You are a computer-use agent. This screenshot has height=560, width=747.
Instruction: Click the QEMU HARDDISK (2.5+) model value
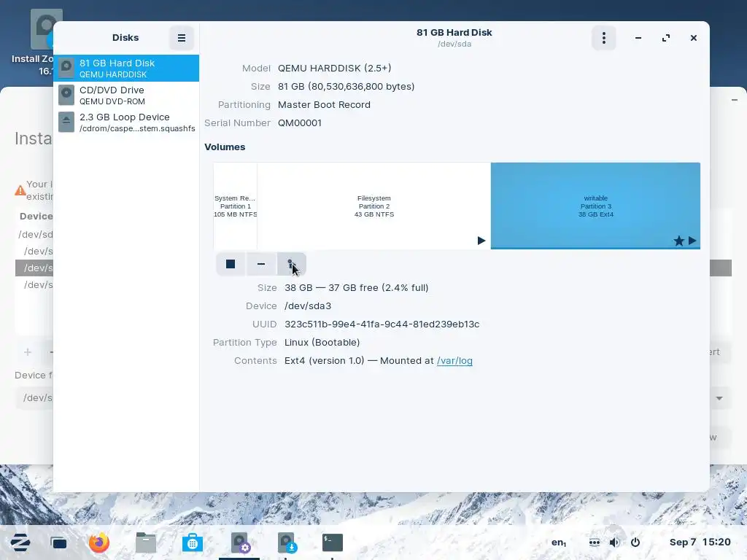[334, 68]
